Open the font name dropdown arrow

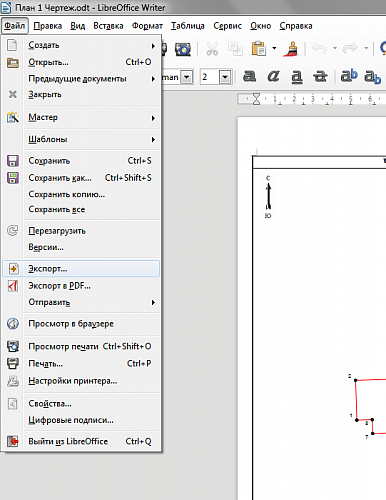(x=187, y=77)
